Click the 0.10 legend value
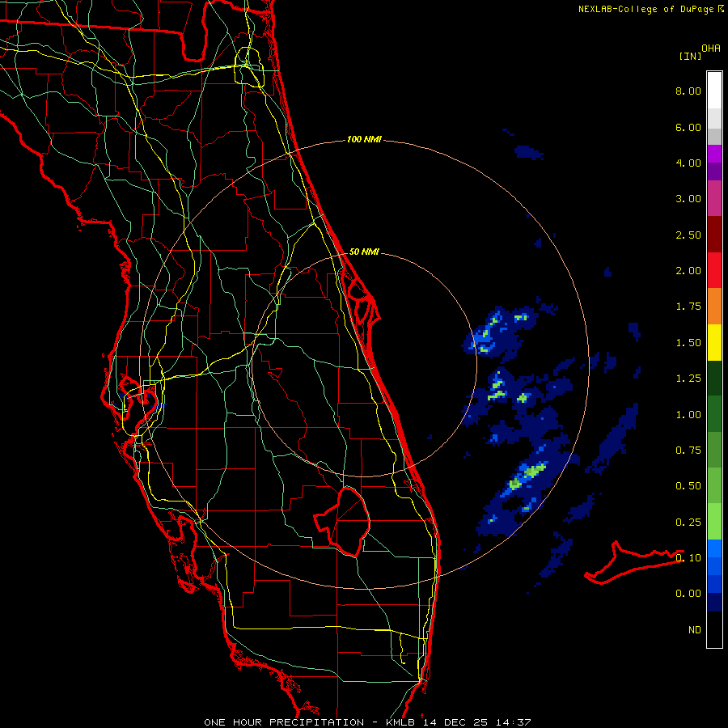 tap(688, 558)
